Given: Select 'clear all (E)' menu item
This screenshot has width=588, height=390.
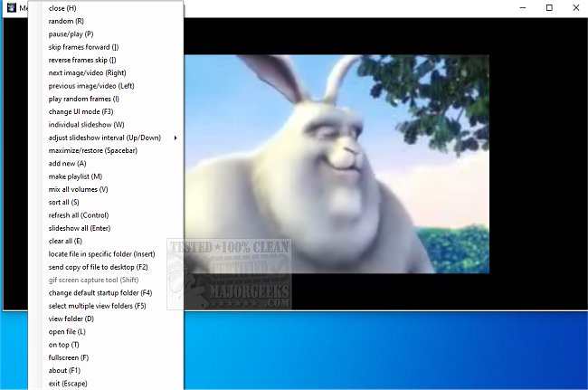Looking at the screenshot, I should pyautogui.click(x=65, y=242).
